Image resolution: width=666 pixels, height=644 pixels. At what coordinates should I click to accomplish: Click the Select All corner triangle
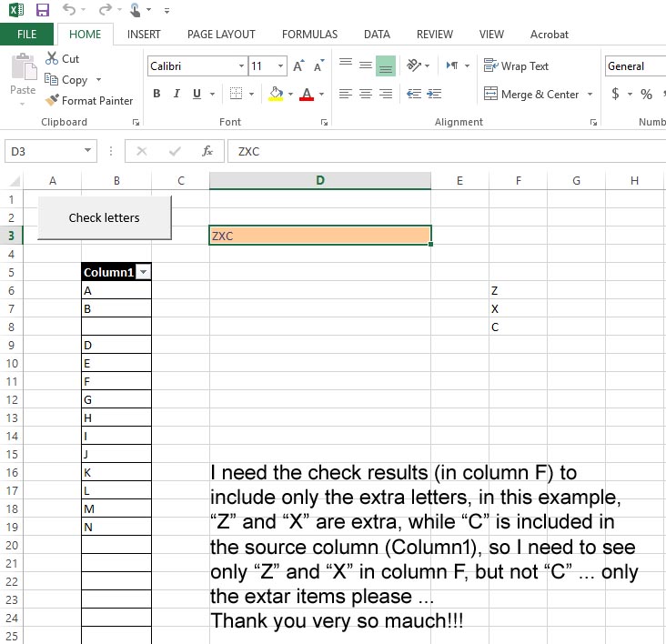(x=15, y=181)
